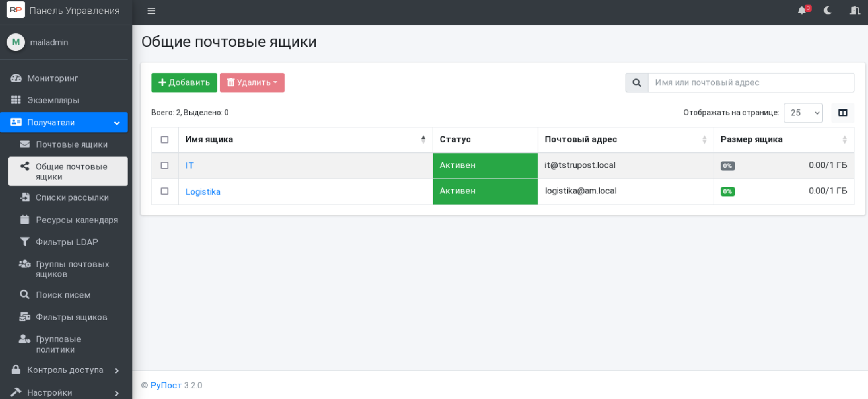Click the mailadmin avatar icon

(x=16, y=42)
